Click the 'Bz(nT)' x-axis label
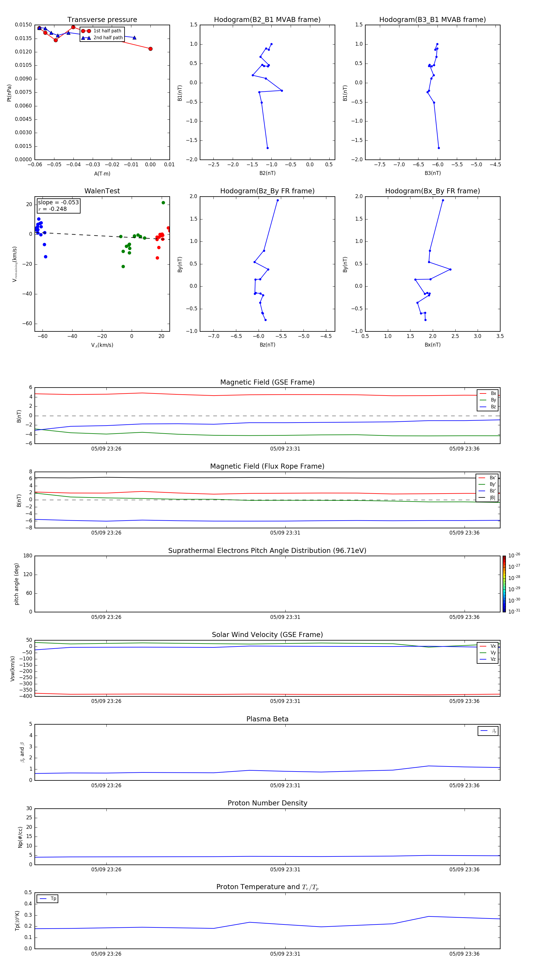Viewport: 535px width, 980px height. 267,345
